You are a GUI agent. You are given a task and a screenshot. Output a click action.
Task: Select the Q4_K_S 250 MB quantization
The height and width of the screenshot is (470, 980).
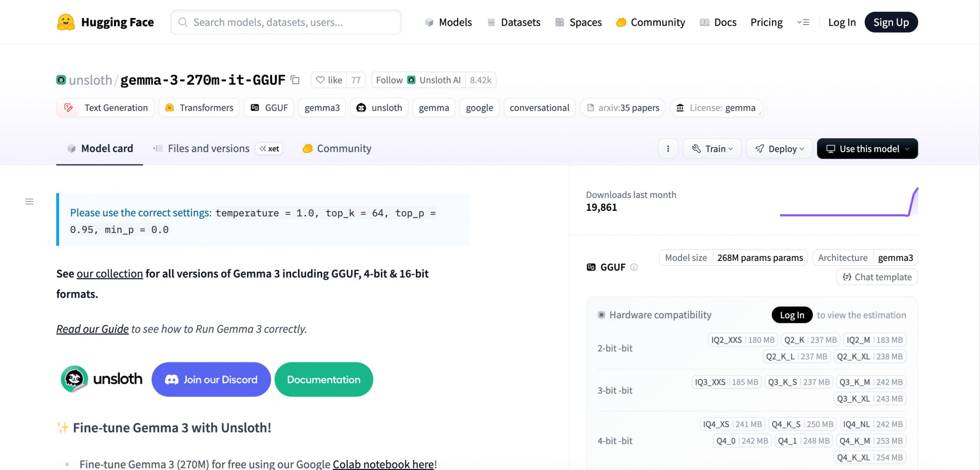tap(802, 424)
